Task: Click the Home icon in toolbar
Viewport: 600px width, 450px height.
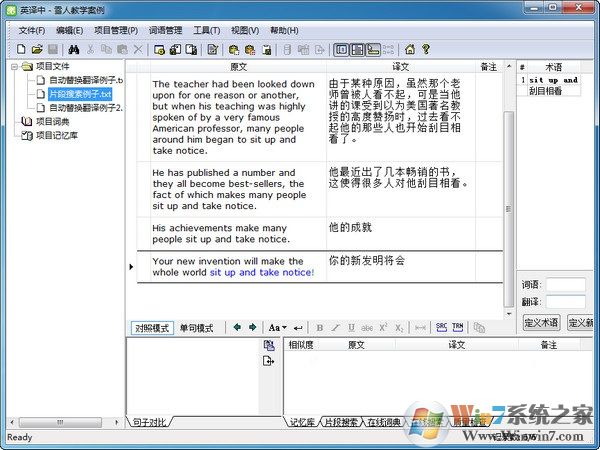Action: pos(409,49)
